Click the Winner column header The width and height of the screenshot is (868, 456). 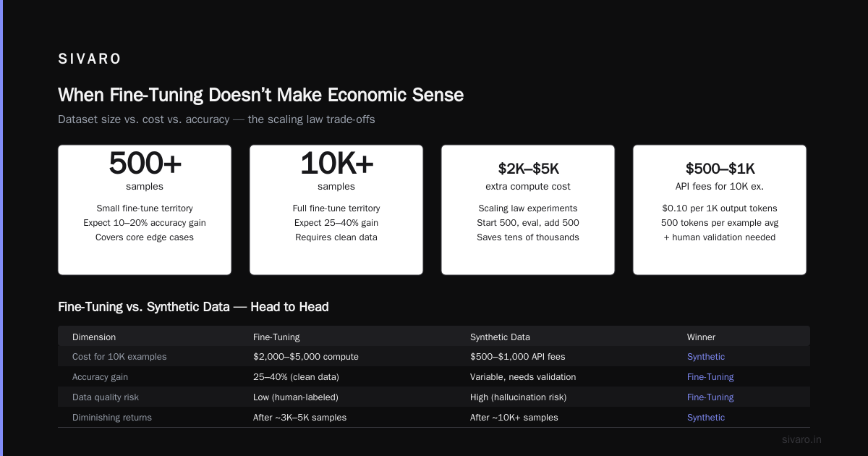tap(701, 337)
